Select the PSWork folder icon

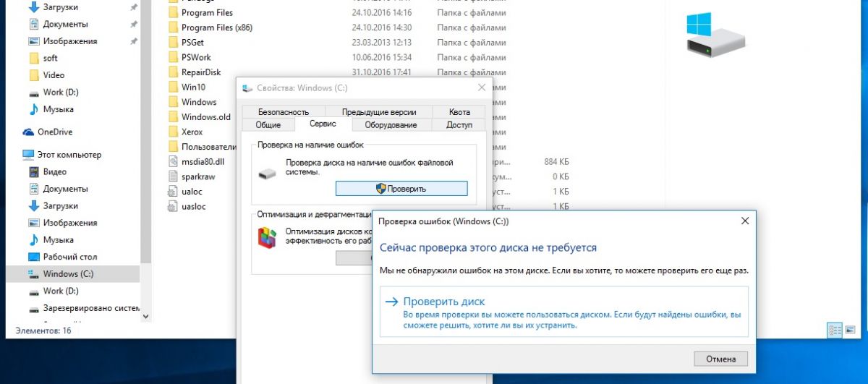173,57
